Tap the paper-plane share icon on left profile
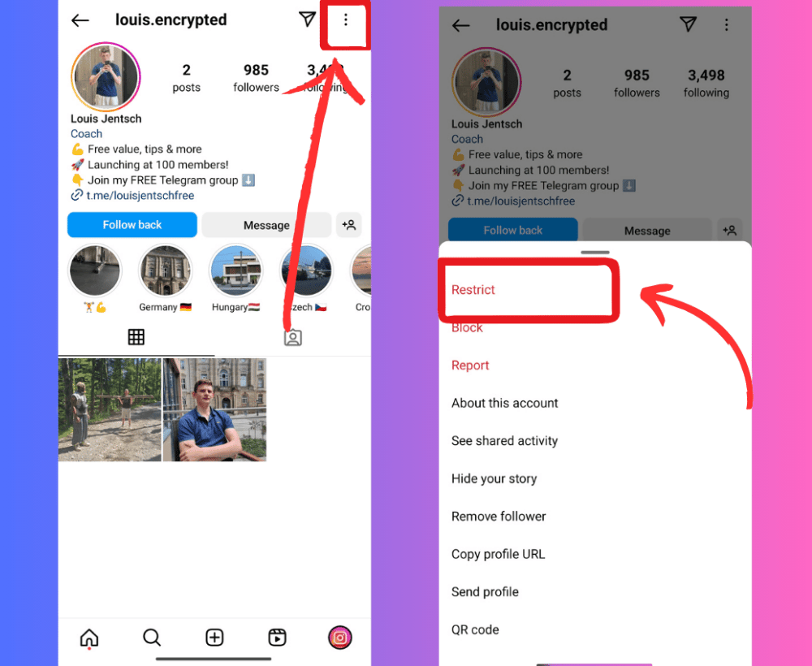This screenshot has height=666, width=812. (x=307, y=19)
